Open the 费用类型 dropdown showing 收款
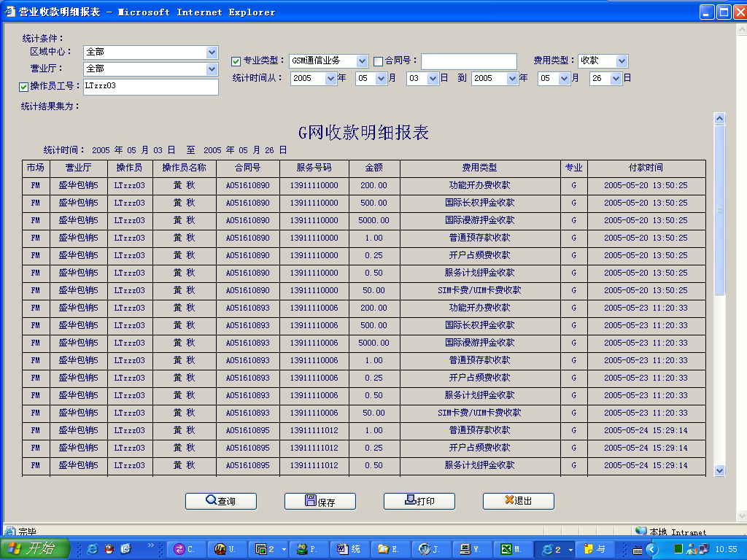This screenshot has width=747, height=560. pos(621,61)
